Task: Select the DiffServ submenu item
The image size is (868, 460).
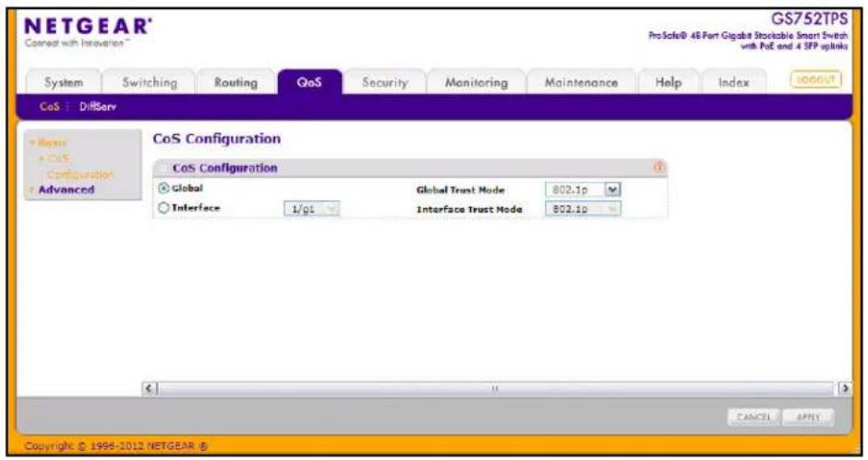Action: click(98, 107)
